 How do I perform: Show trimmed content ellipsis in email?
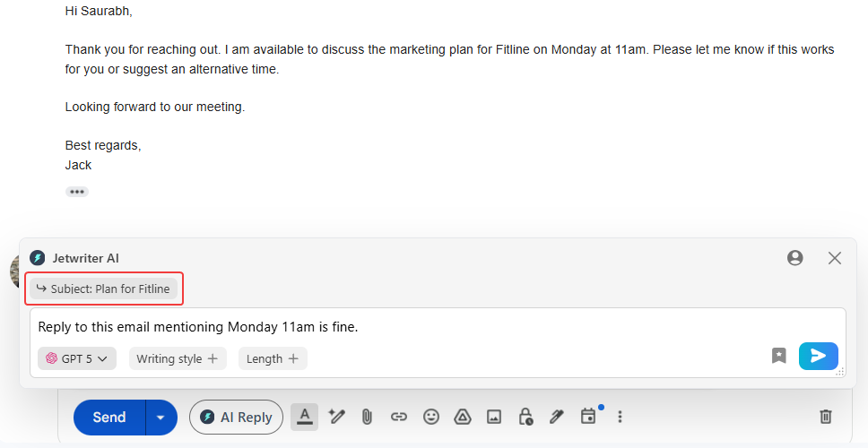pyautogui.click(x=77, y=192)
